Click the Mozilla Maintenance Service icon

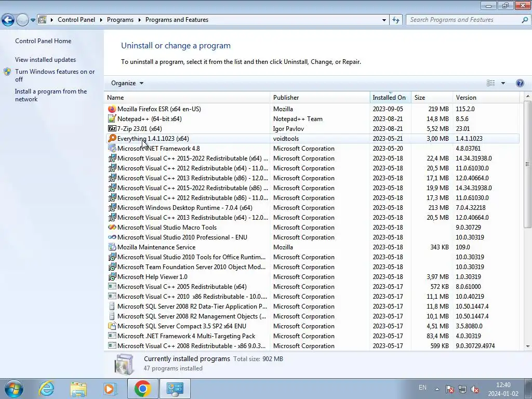(x=112, y=247)
